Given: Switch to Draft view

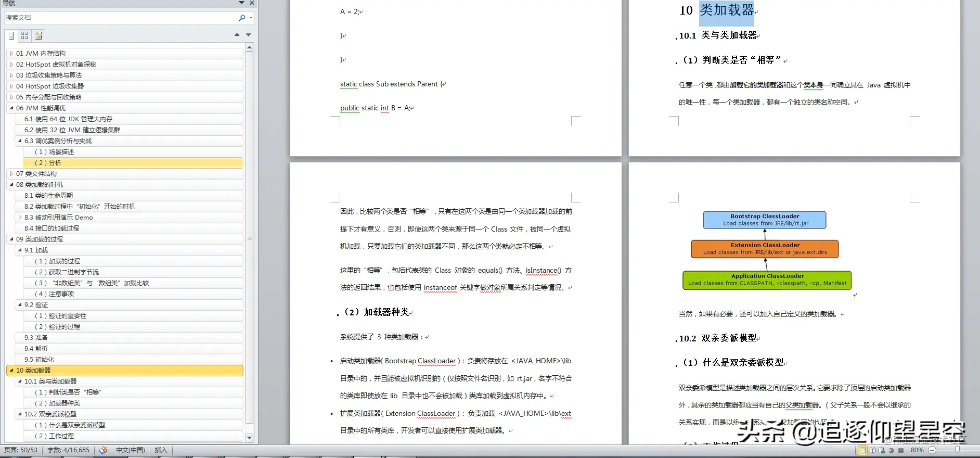Looking at the screenshot, I should (900, 450).
